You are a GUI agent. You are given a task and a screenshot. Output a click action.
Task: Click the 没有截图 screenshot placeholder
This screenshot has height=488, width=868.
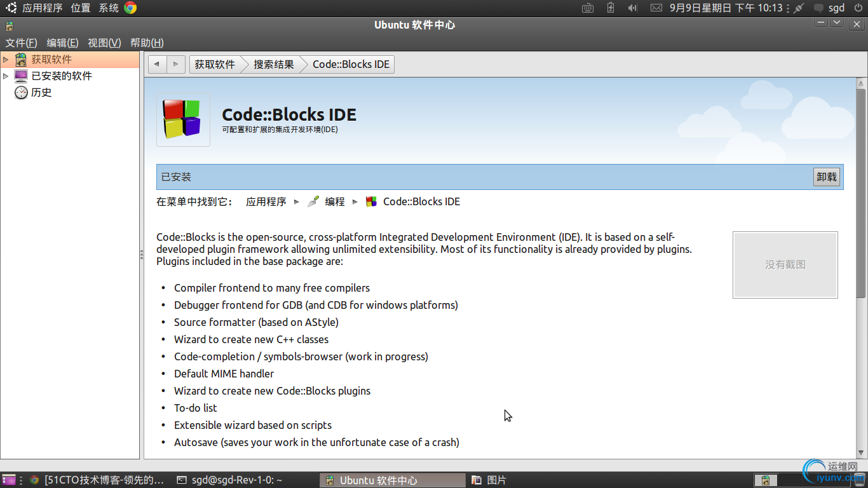pyautogui.click(x=785, y=265)
